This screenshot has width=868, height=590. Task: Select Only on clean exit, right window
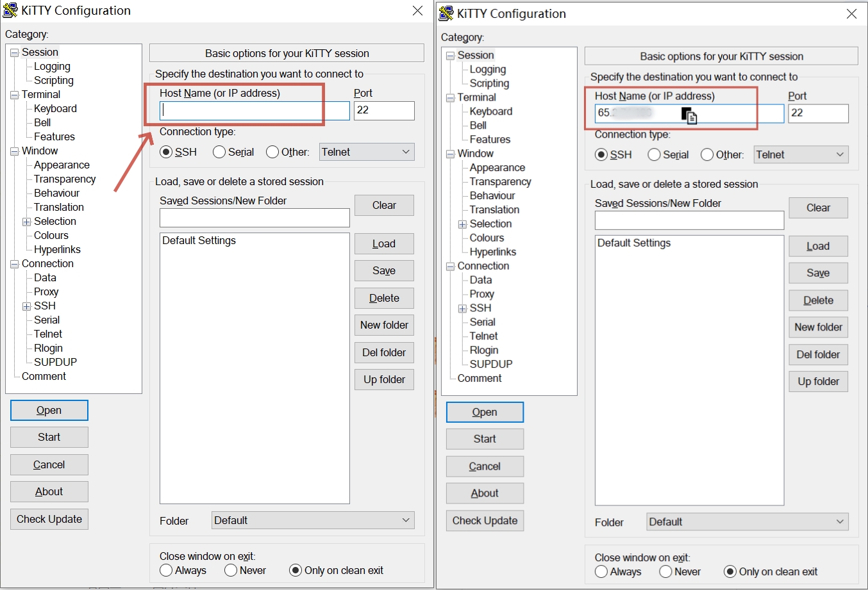[x=730, y=571]
